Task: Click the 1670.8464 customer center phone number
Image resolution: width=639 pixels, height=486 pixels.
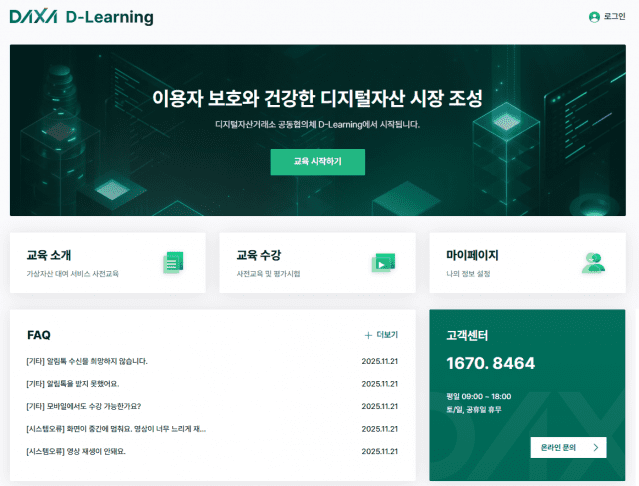Action: tap(490, 364)
